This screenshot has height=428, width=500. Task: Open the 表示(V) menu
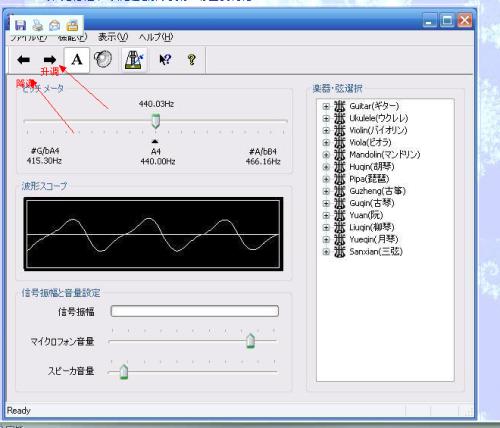(113, 37)
